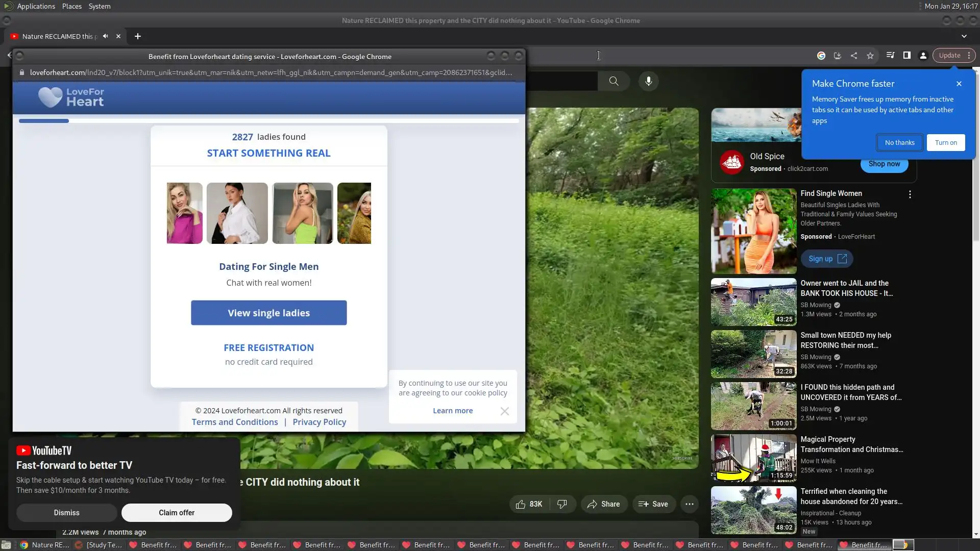Click the share page icon
The width and height of the screenshot is (980, 551).
(854, 56)
